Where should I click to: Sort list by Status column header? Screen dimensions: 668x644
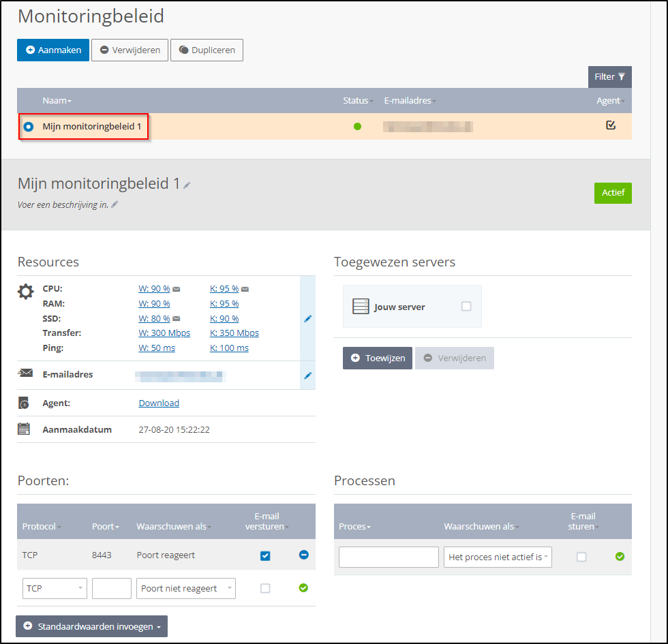point(357,101)
